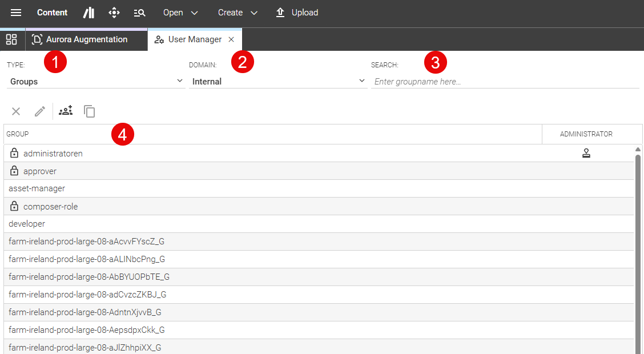Open the dashboard grid icon at left of tabs
644x354 pixels.
pos(11,39)
